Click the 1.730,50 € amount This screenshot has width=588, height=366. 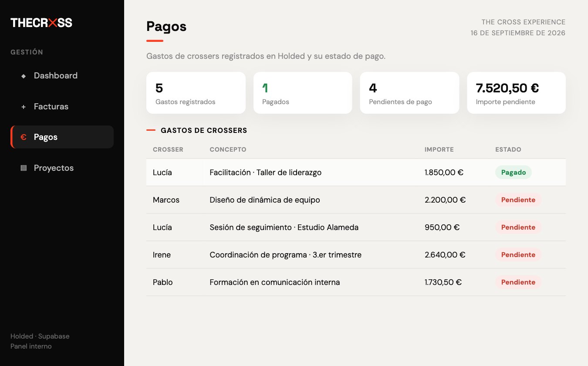point(443,282)
